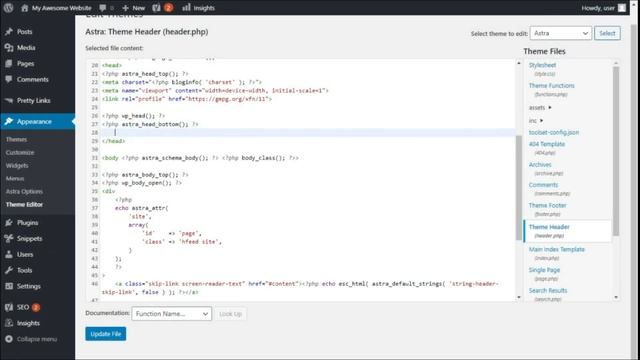
Task: Open comments bubble in admin bar
Action: pos(103,8)
